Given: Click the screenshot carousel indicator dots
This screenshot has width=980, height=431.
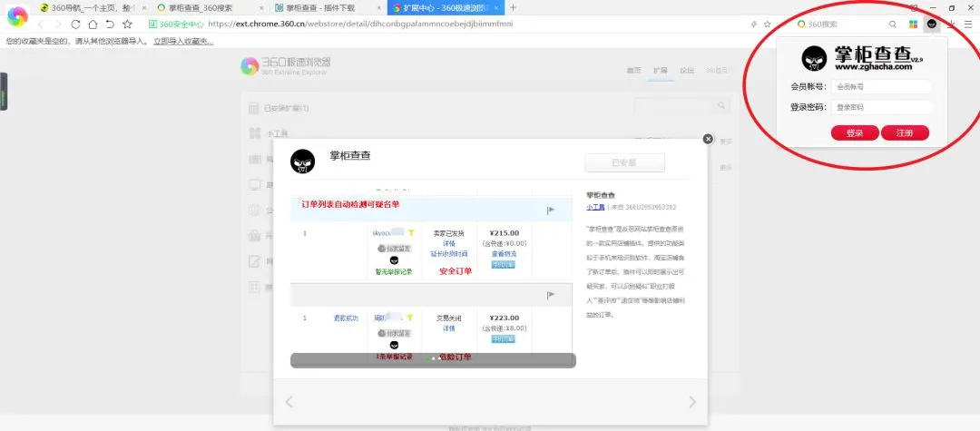Looking at the screenshot, I should click(434, 358).
